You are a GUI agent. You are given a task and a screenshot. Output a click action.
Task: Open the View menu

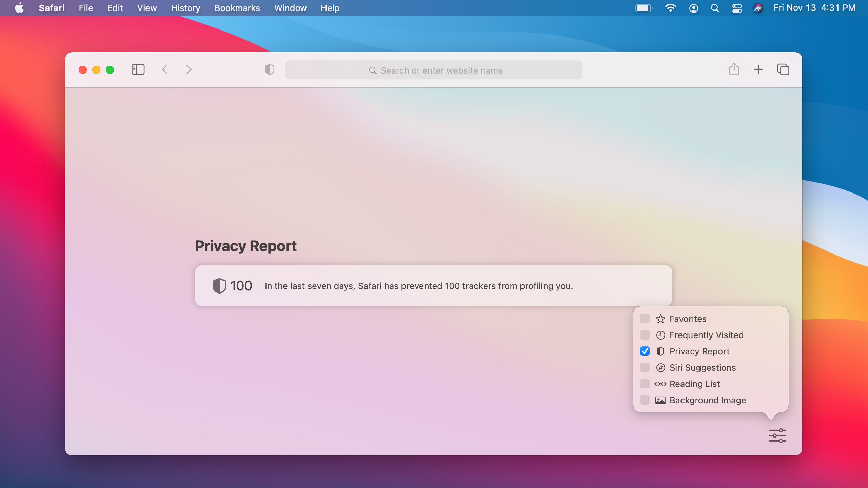click(x=147, y=8)
